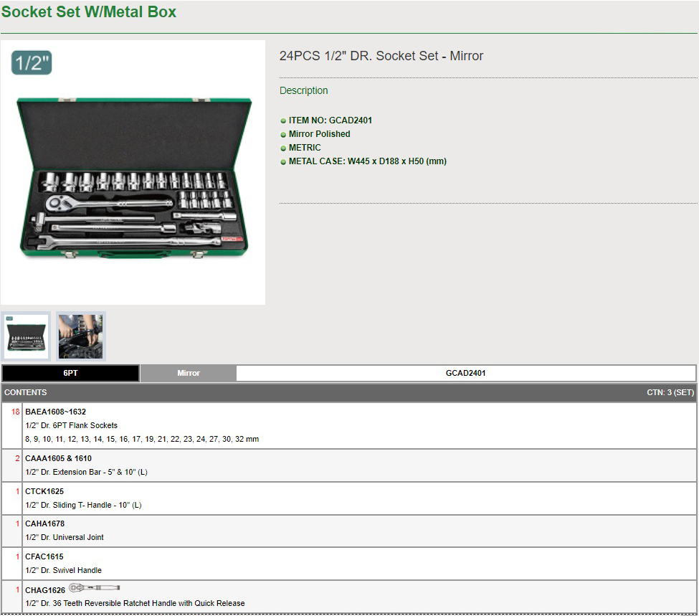699x616 pixels.
Task: Click part code CHAG1626
Action: tap(45, 590)
